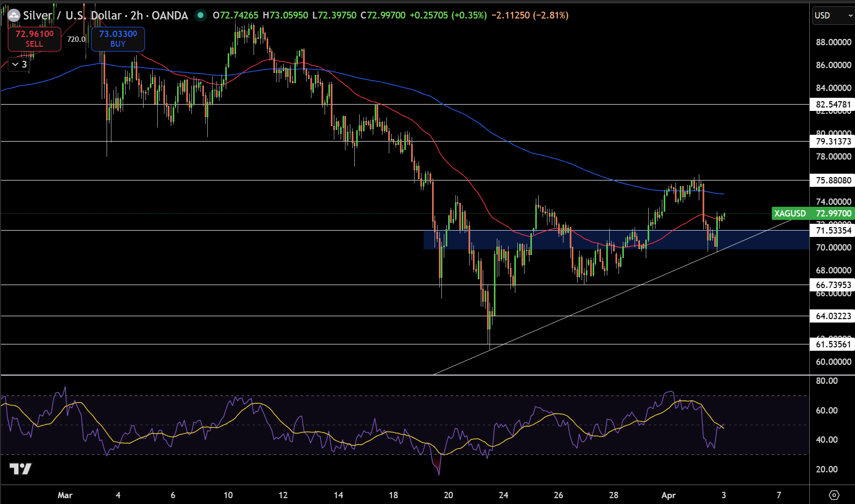Viewport: 855px width, 504px height.
Task: Collapse the indicator legend showing 3
Action: [x=19, y=64]
